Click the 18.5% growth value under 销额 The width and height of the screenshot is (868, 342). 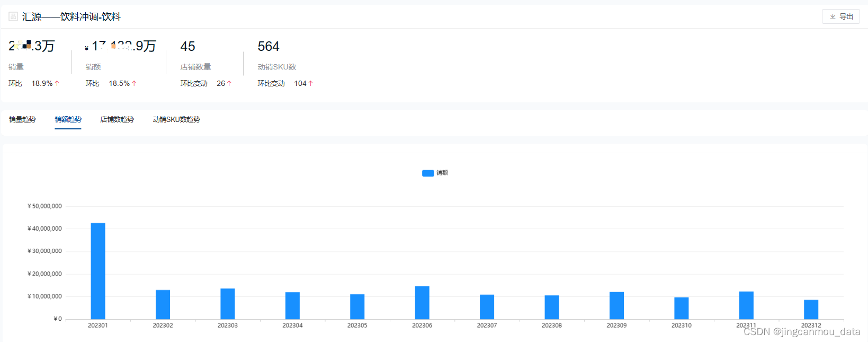(120, 83)
